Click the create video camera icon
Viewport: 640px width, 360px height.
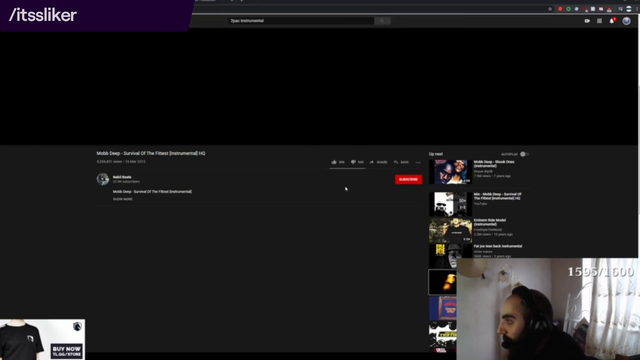point(587,21)
